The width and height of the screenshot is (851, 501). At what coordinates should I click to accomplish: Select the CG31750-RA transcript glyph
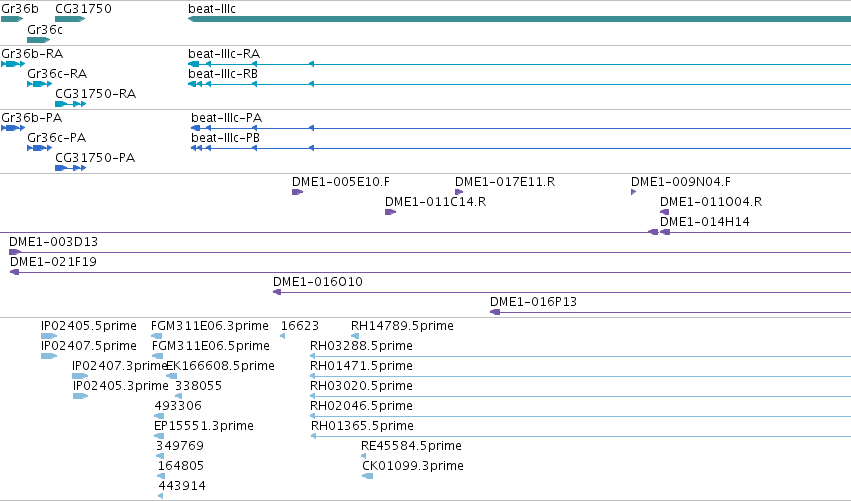coord(71,104)
